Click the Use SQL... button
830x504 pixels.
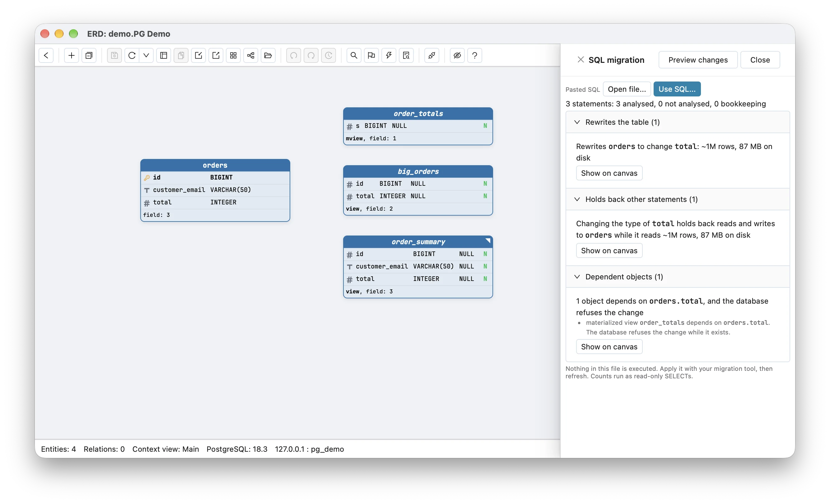tap(677, 89)
